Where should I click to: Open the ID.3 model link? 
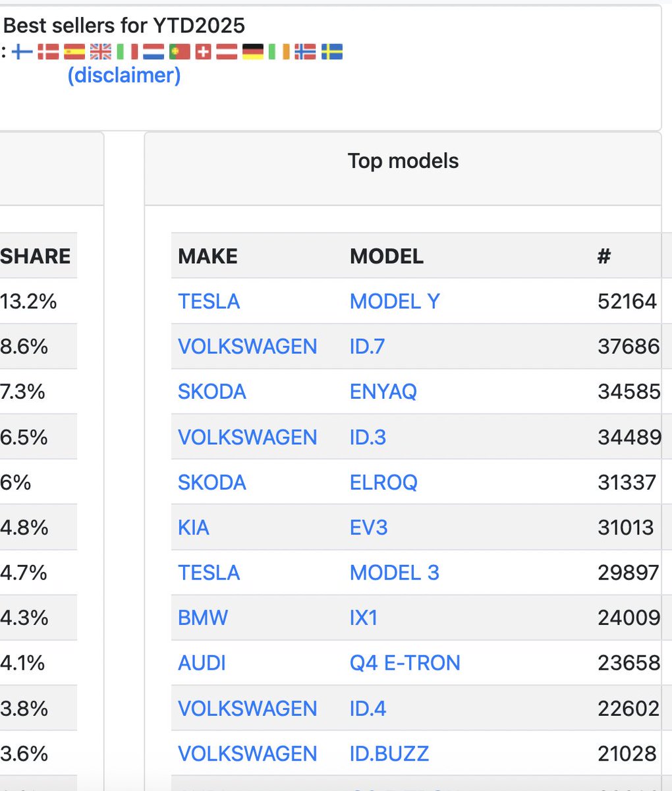pos(368,437)
